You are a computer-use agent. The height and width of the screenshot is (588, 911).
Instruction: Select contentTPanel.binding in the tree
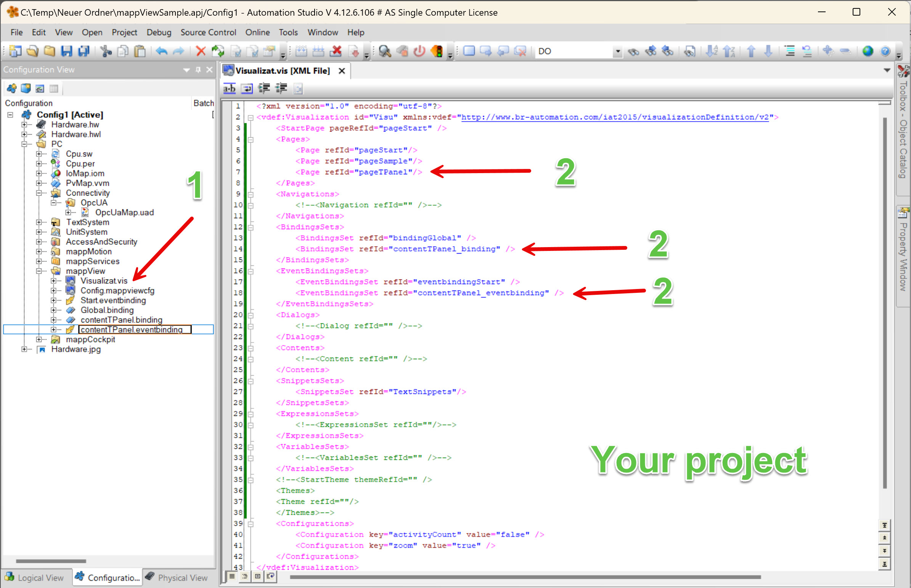(x=121, y=320)
